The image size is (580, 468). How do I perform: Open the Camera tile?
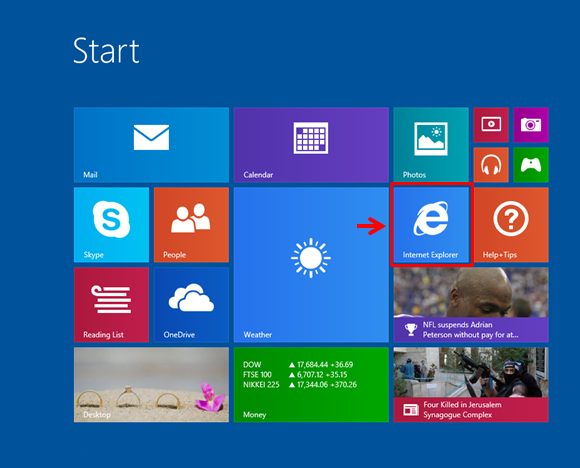pos(531,125)
